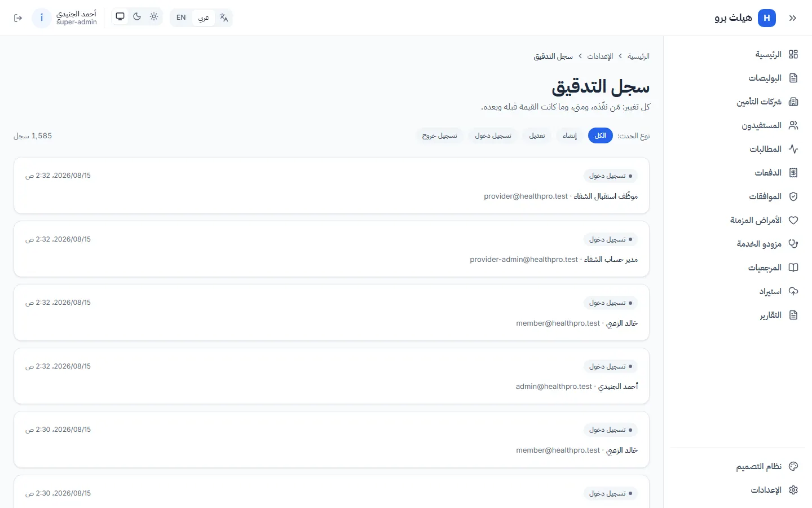Open البوليصات from the sidebar

(738, 78)
